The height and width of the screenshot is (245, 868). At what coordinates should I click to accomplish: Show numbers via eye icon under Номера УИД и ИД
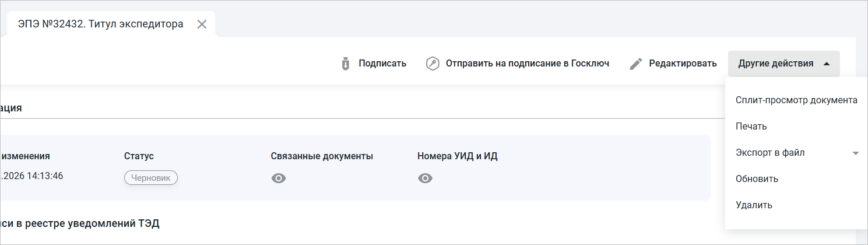[x=425, y=178]
